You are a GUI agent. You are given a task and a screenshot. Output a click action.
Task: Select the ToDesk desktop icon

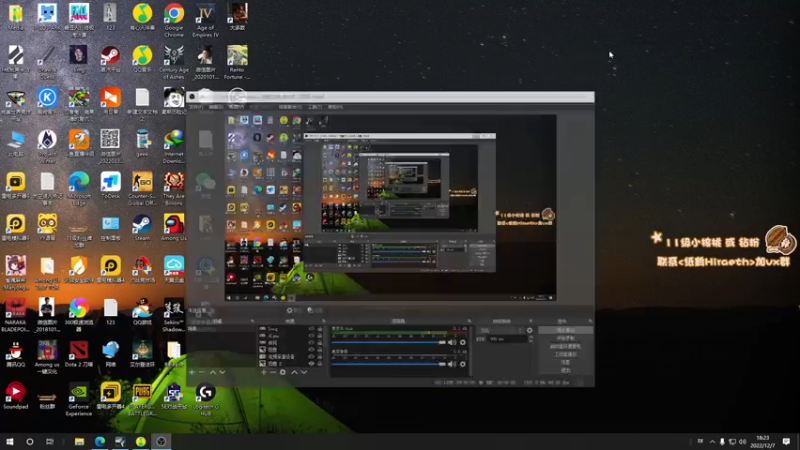click(110, 185)
